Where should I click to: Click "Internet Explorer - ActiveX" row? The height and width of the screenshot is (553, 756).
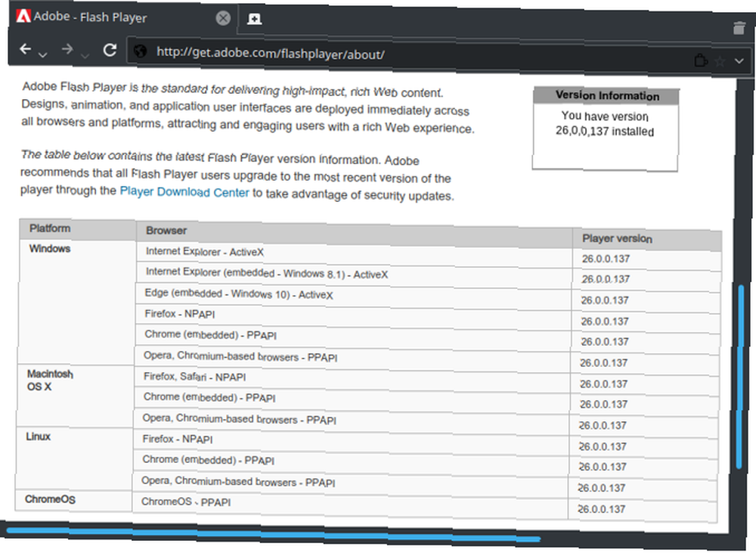[355, 254]
